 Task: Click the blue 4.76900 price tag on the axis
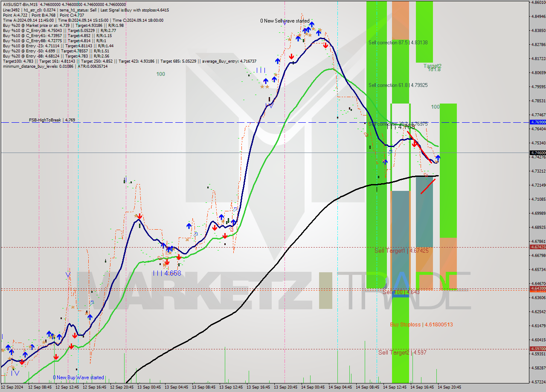[537, 122]
